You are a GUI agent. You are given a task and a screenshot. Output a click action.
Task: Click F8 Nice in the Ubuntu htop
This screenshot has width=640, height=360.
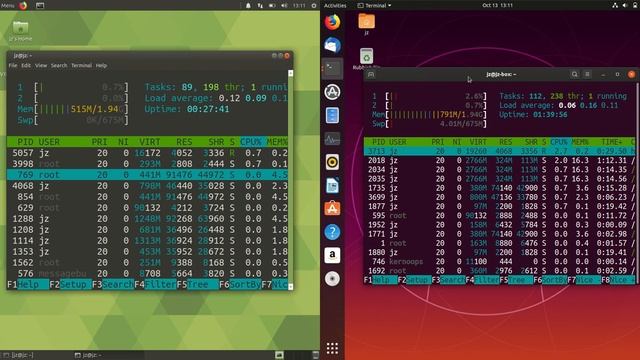tap(618, 280)
